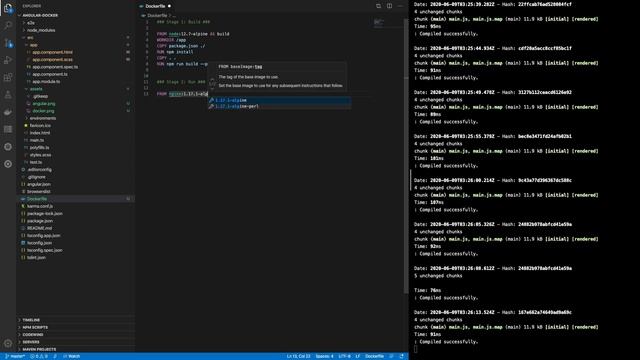Open karma.conf.js file

click(x=40, y=206)
